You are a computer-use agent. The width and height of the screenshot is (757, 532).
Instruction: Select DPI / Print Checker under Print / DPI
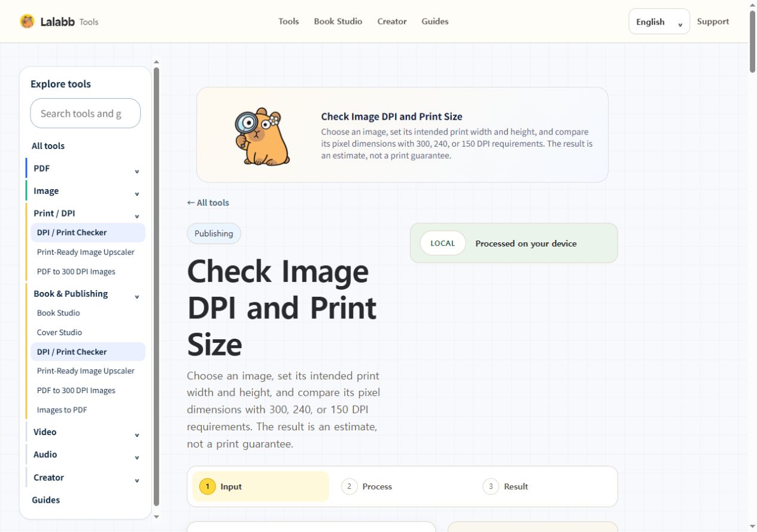[x=88, y=233]
